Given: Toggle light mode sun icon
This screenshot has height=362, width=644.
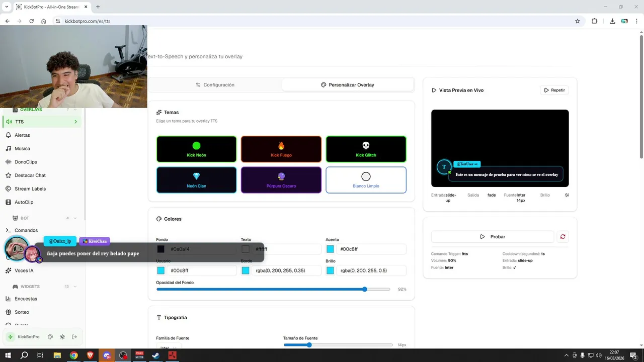Looking at the screenshot, I should 62,337.
